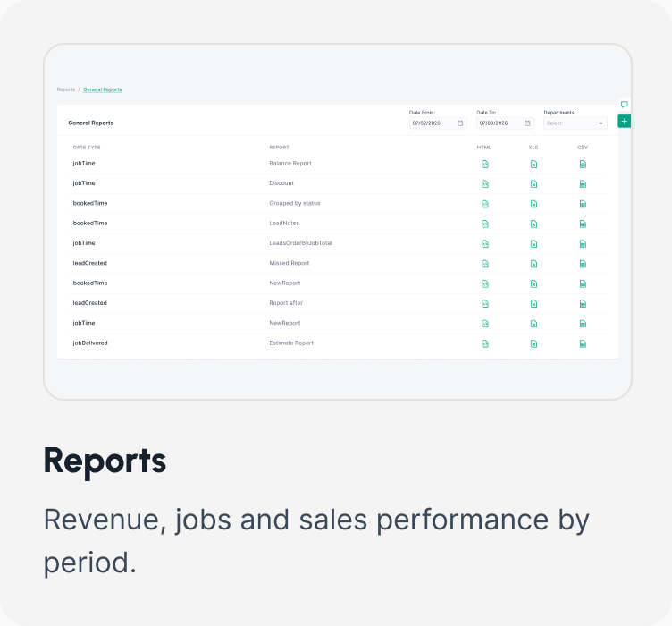Click CSV icon for bookedTime NewReport
The width and height of the screenshot is (672, 626).
click(583, 283)
